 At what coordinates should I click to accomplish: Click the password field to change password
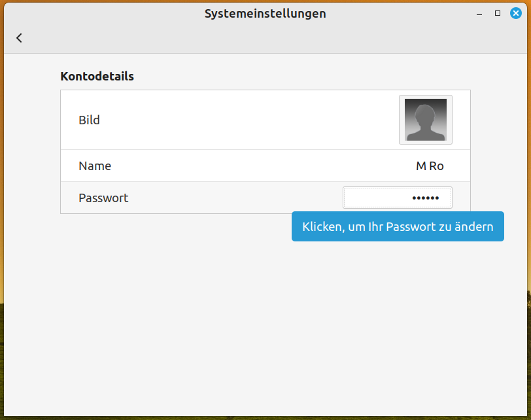click(397, 198)
